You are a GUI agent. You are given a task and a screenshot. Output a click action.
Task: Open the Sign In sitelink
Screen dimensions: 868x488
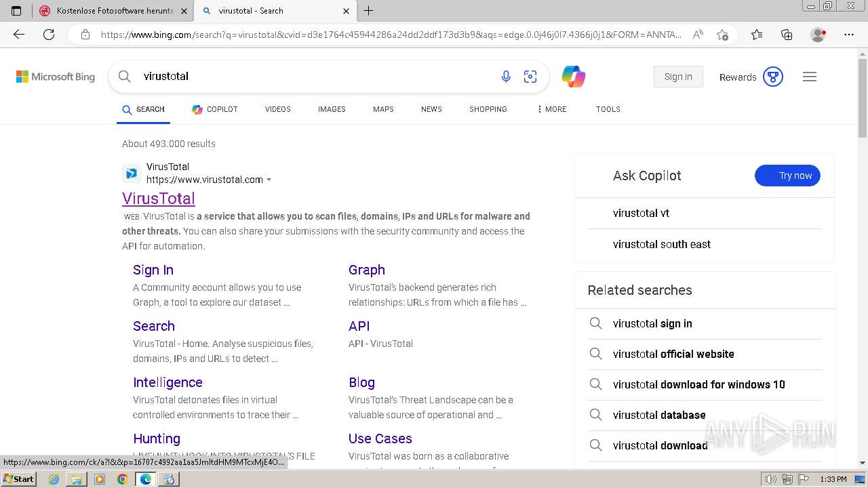tap(153, 270)
